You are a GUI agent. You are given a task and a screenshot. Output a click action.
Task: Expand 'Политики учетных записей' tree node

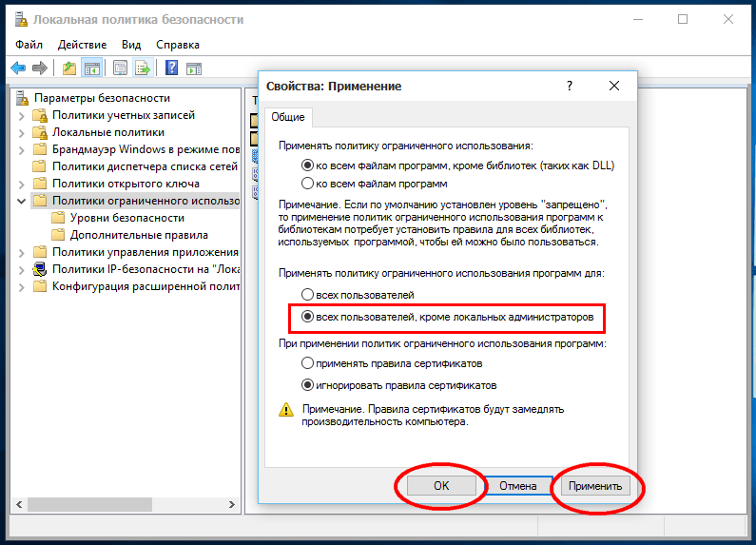(x=21, y=116)
